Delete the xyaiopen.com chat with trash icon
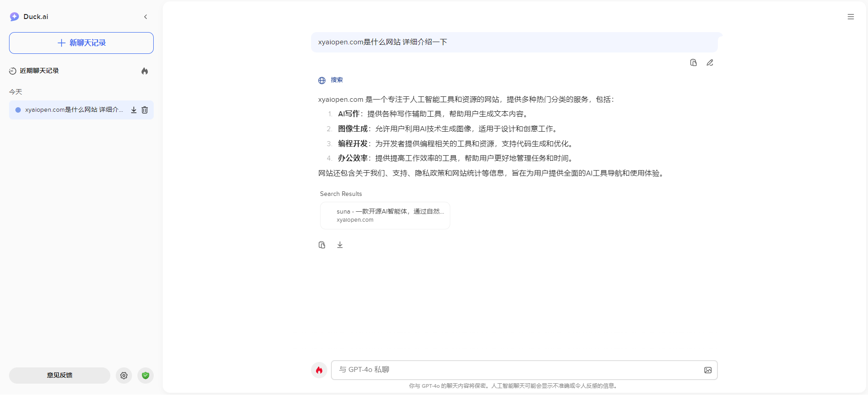Screen dimensions: 868x395 point(145,110)
